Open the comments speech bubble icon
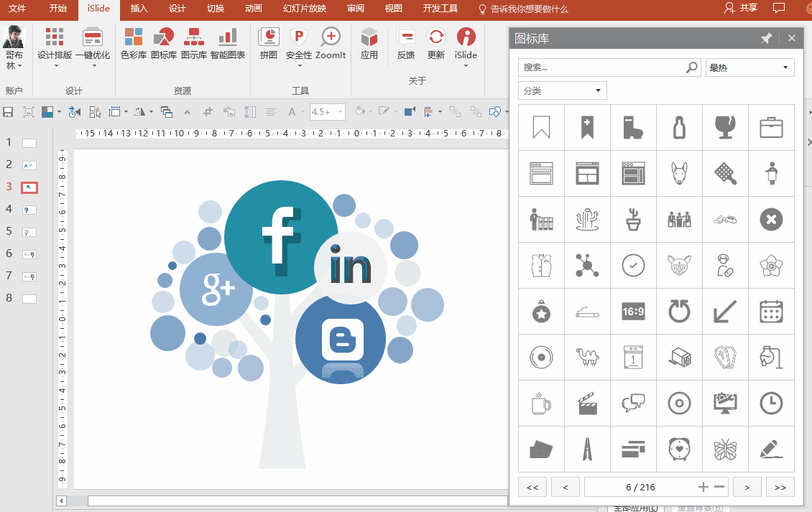812x512 pixels. point(779,9)
